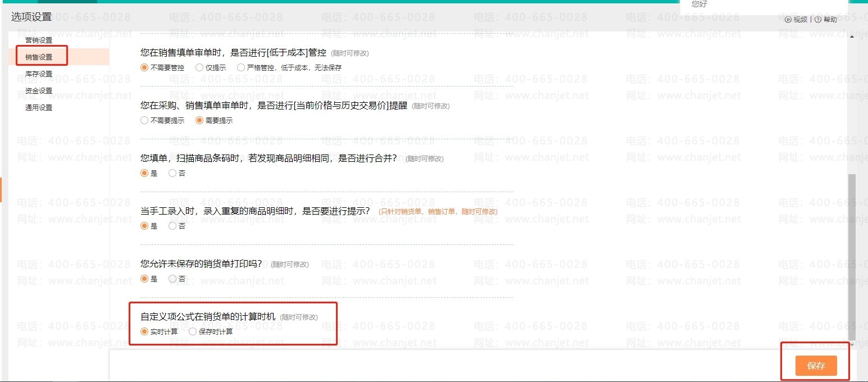Click the scrollbar down arrow
868x382 pixels.
pos(852,344)
